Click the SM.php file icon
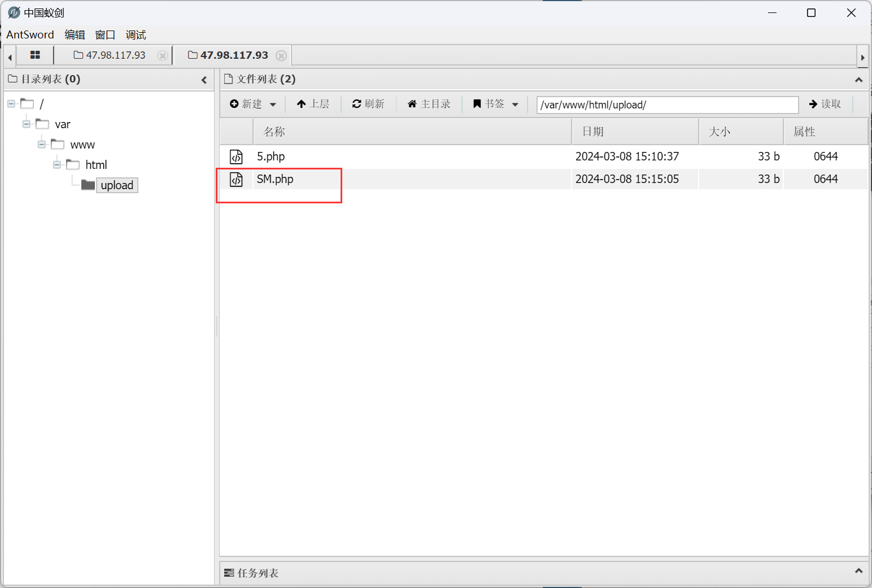This screenshot has width=872, height=588. pyautogui.click(x=236, y=180)
